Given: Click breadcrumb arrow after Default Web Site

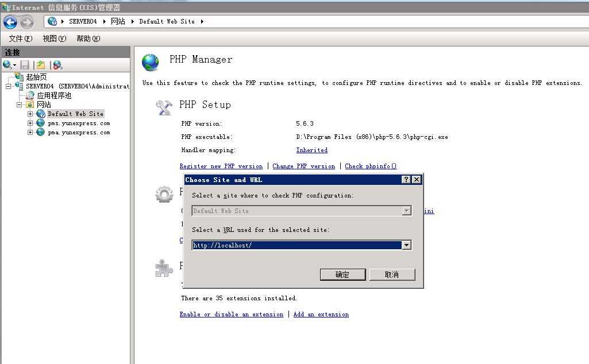Looking at the screenshot, I should (202, 21).
